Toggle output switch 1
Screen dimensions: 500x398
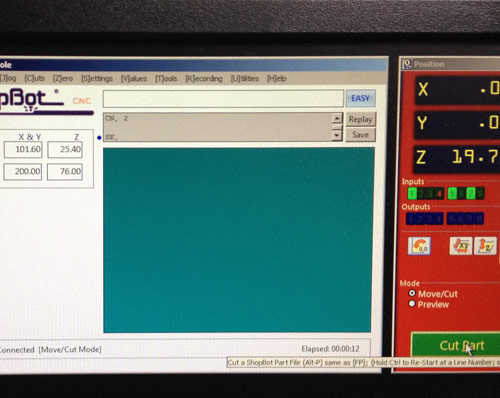pos(411,219)
